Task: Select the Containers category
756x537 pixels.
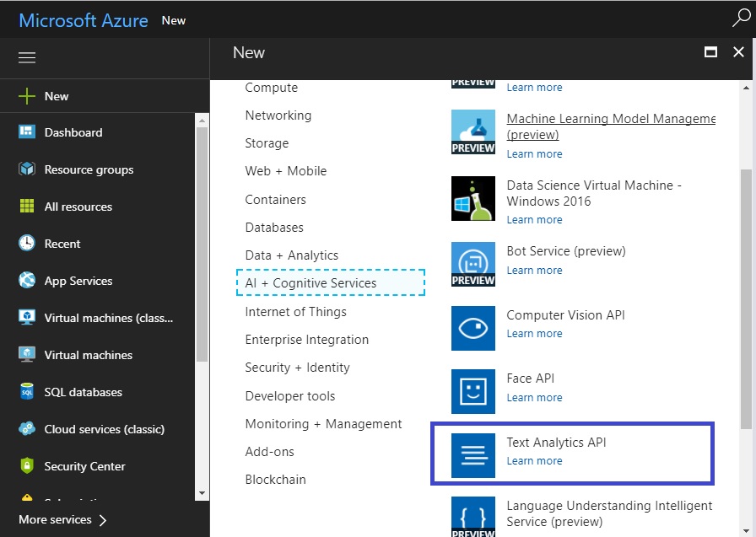Action: [275, 200]
